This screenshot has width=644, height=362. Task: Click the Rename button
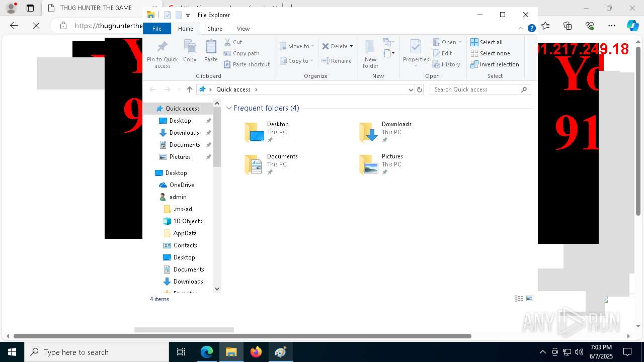(x=337, y=61)
